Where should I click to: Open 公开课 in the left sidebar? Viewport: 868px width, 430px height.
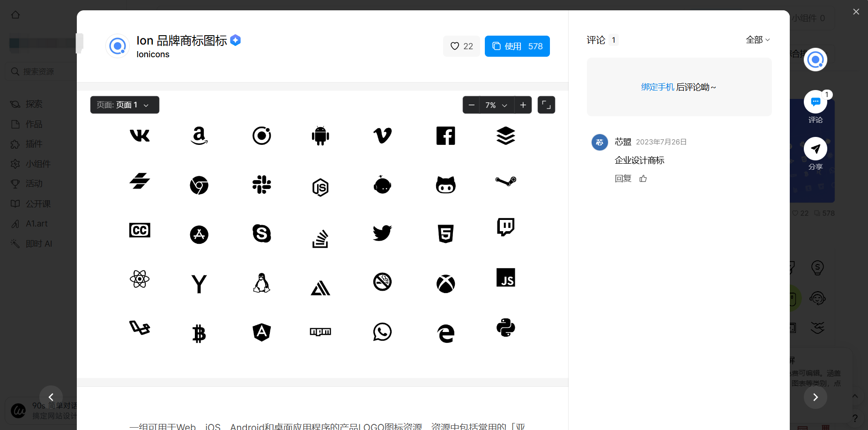pos(38,204)
